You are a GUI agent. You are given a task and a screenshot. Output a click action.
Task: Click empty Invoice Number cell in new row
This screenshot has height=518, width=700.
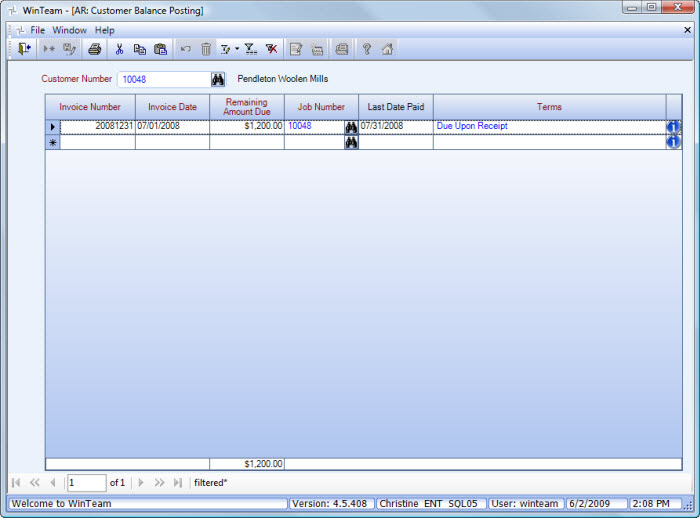tap(97, 142)
